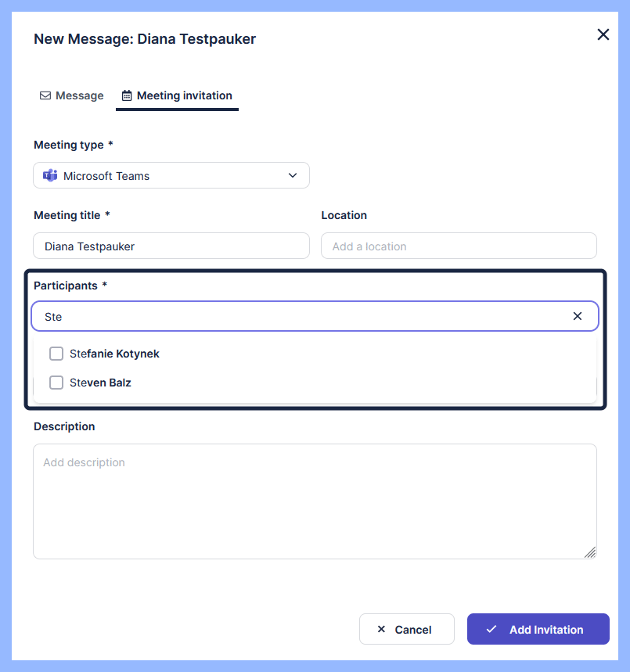Click the checkmark icon on Add Invitation
This screenshot has height=672, width=630.
[x=491, y=629]
